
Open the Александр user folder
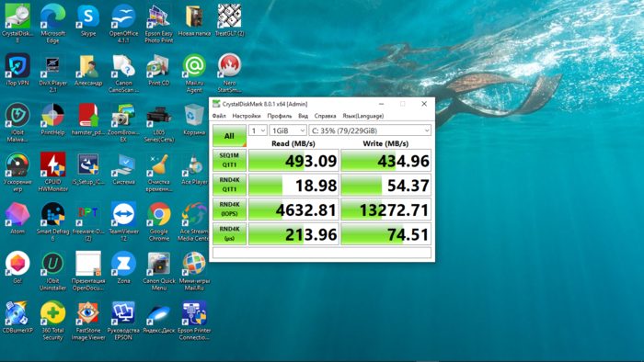[88, 70]
